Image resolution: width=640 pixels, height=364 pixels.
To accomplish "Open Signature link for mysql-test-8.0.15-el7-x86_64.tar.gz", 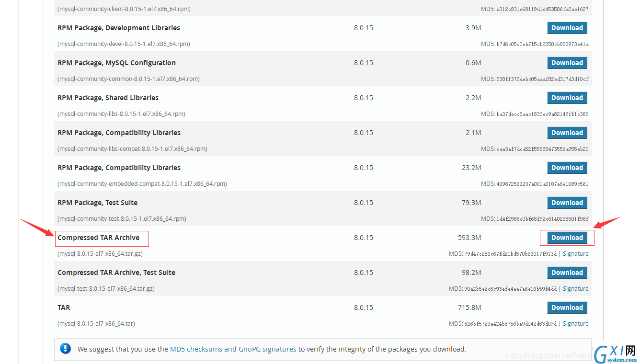I will click(576, 289).
